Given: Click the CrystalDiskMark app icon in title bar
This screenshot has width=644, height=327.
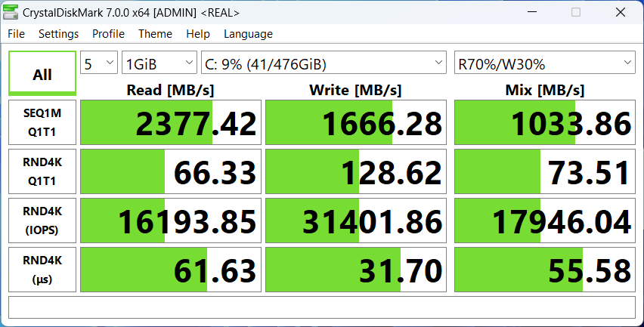Looking at the screenshot, I should 11,12.
